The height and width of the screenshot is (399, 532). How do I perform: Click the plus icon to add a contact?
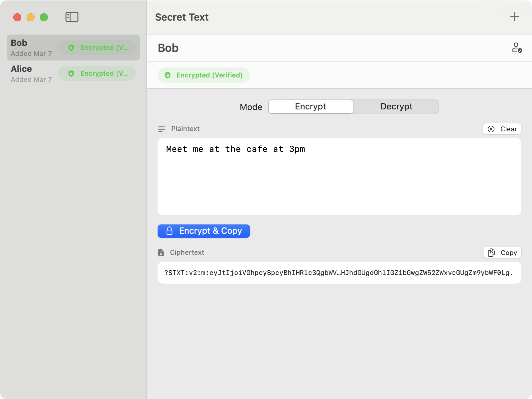click(514, 17)
